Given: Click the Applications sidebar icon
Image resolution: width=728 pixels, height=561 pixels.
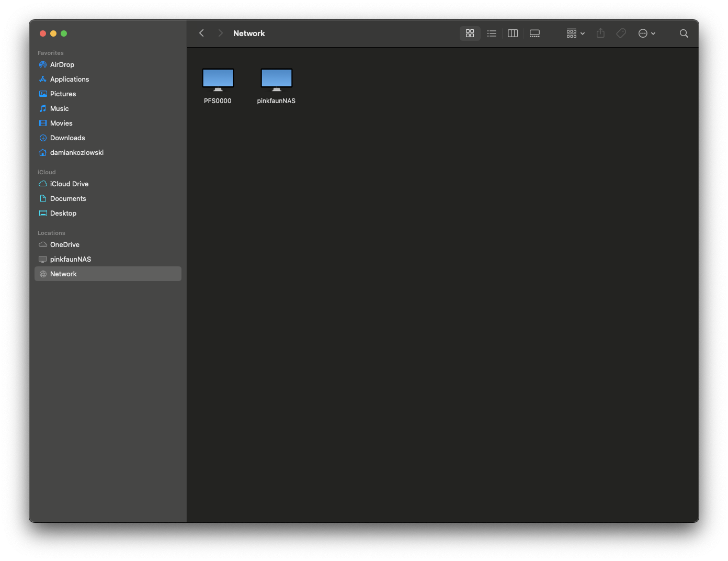Looking at the screenshot, I should (43, 79).
